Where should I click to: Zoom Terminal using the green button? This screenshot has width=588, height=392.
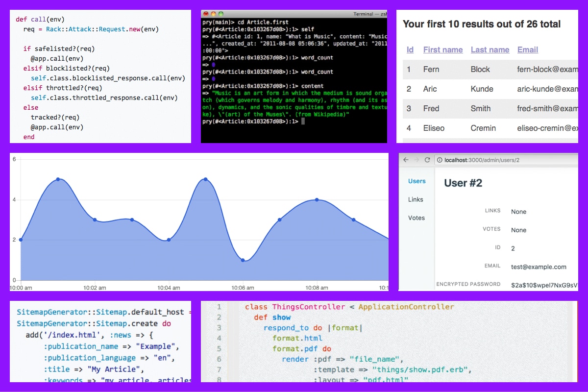(220, 14)
